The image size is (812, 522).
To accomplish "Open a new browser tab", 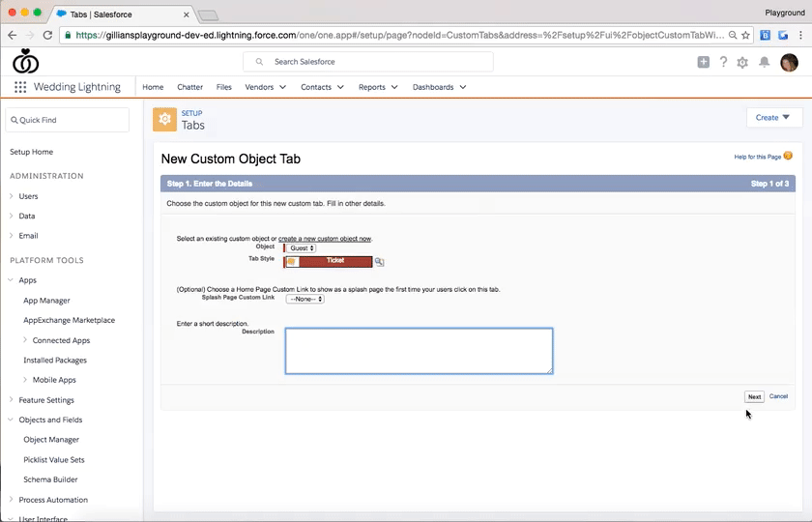I will [208, 15].
